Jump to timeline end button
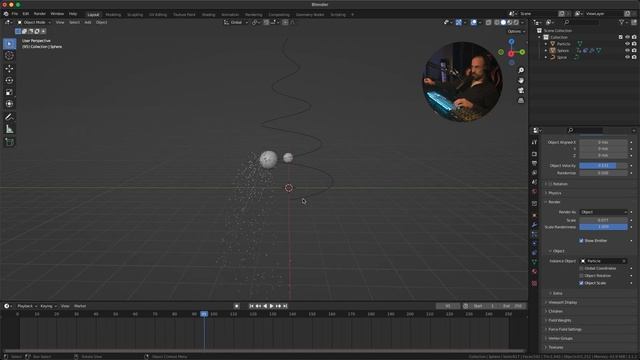This screenshot has width=640, height=360. pyautogui.click(x=285, y=306)
